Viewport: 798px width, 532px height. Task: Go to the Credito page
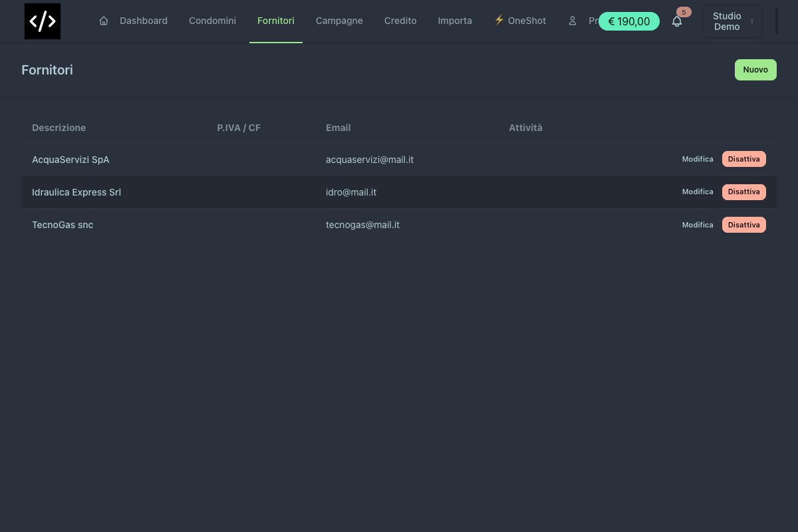pyautogui.click(x=400, y=21)
